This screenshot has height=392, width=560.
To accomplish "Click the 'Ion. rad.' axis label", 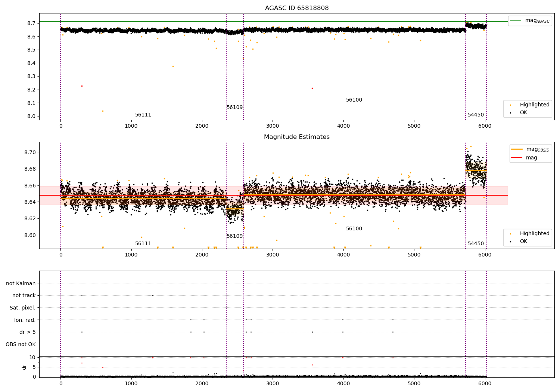I will (25, 320).
